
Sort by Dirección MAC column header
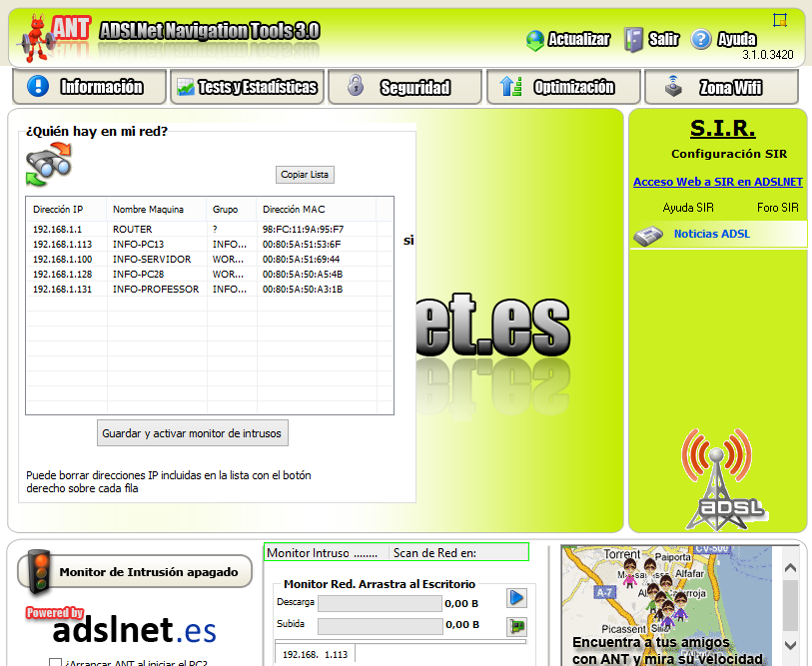(316, 210)
